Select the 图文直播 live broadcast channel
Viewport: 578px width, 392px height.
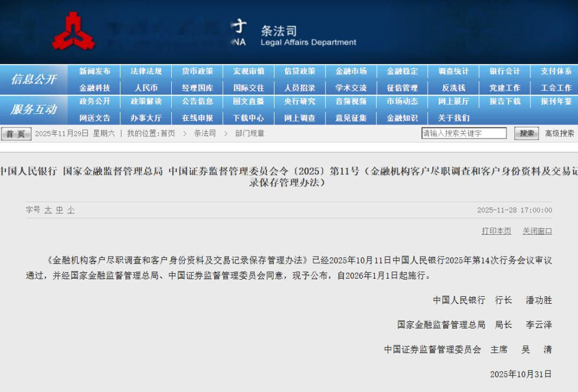pos(248,102)
